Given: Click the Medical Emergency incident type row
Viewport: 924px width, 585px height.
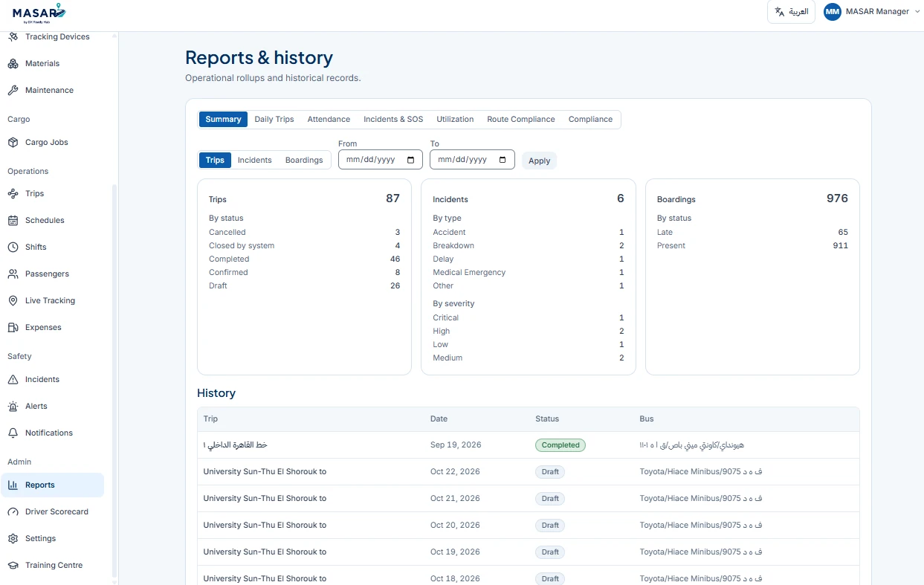Looking at the screenshot, I should point(529,273).
